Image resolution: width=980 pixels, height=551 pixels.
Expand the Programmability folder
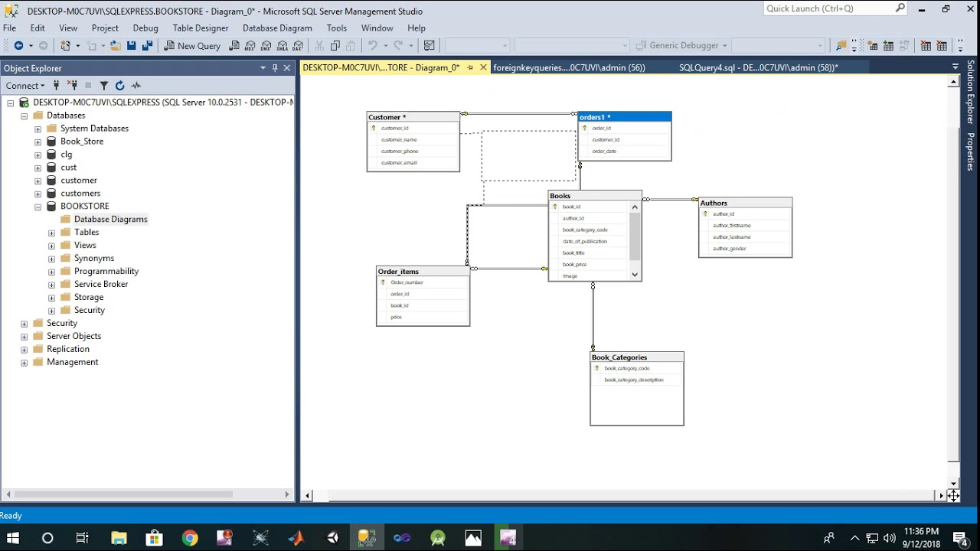[51, 272]
